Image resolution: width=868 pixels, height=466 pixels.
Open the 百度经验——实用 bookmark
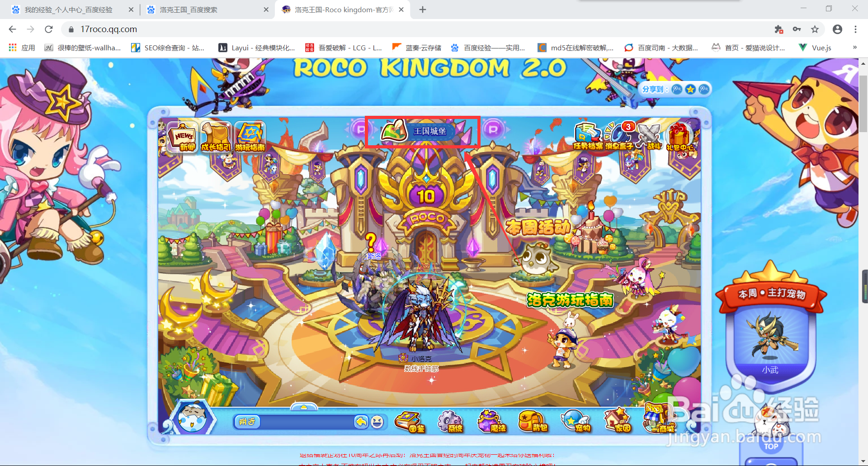tap(488, 48)
